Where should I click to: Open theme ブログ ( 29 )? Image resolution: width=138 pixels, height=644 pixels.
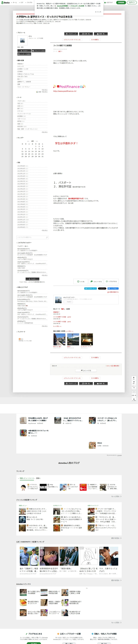21,101
